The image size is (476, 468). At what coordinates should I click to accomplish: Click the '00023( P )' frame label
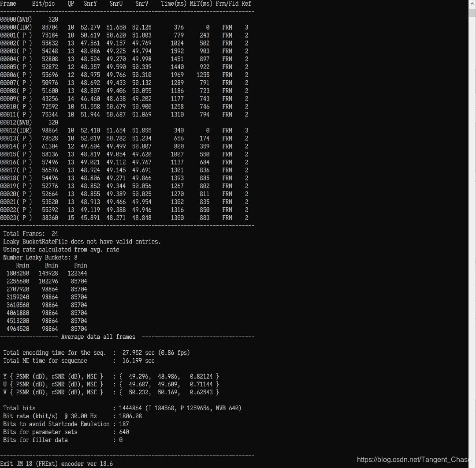coord(16,217)
